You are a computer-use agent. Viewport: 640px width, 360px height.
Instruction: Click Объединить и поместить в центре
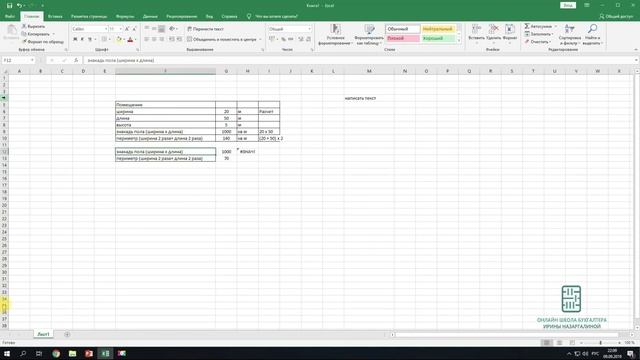[x=222, y=39]
